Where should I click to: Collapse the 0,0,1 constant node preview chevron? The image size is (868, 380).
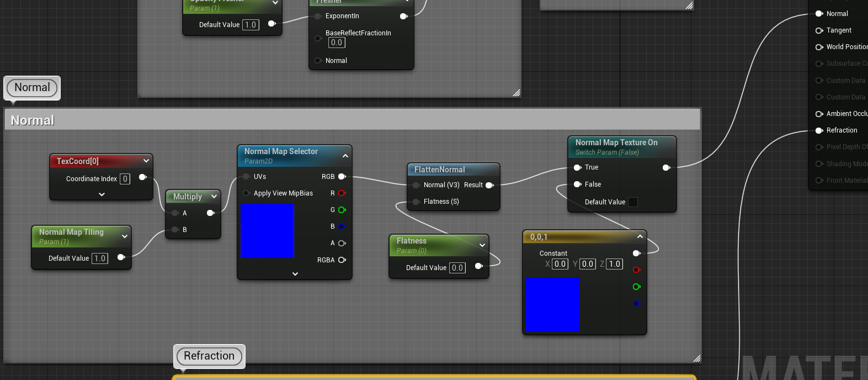[x=640, y=236]
